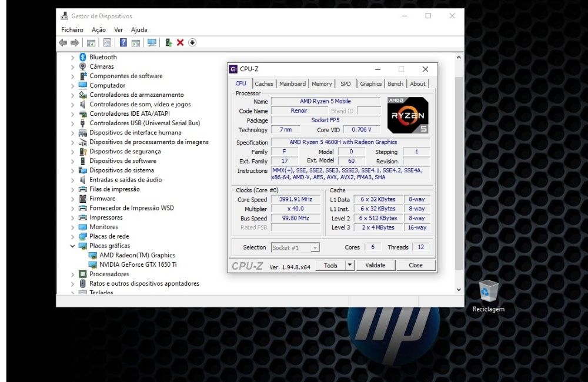Expand the Monitores tree node
588x382 pixels.
(x=72, y=227)
